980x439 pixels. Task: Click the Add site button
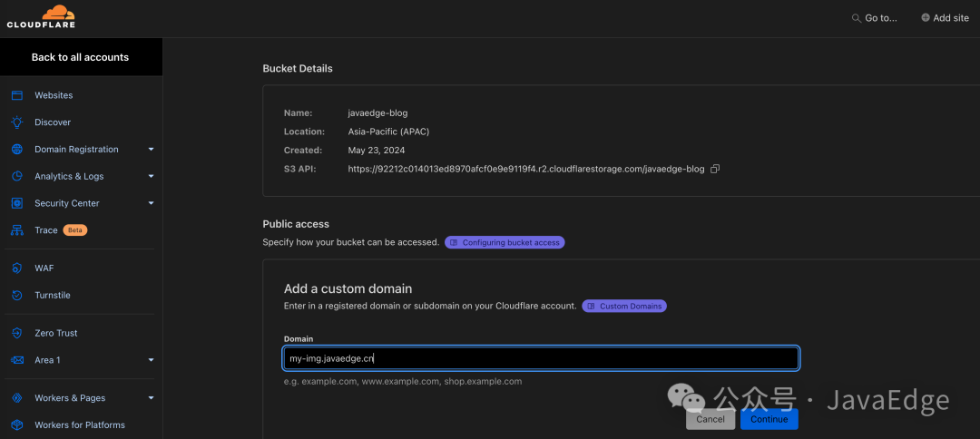[945, 18]
